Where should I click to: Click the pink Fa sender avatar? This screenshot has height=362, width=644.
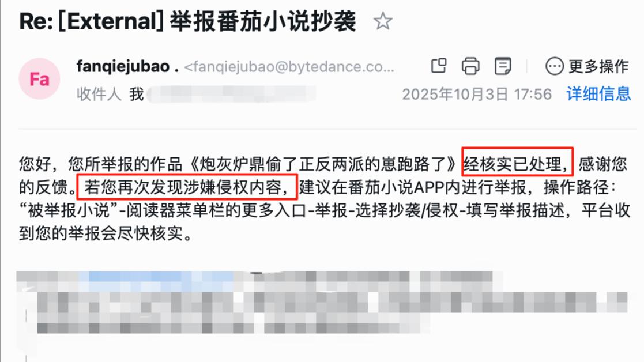(39, 79)
